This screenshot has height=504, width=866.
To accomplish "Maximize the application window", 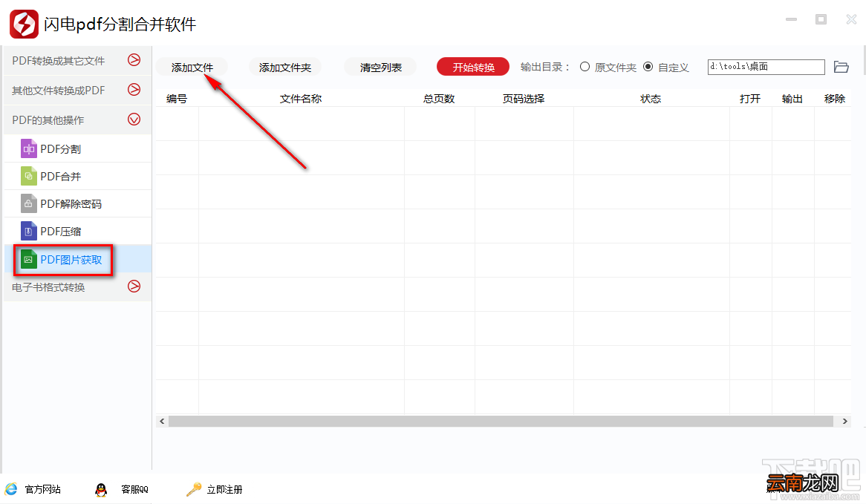I will pyautogui.click(x=821, y=19).
